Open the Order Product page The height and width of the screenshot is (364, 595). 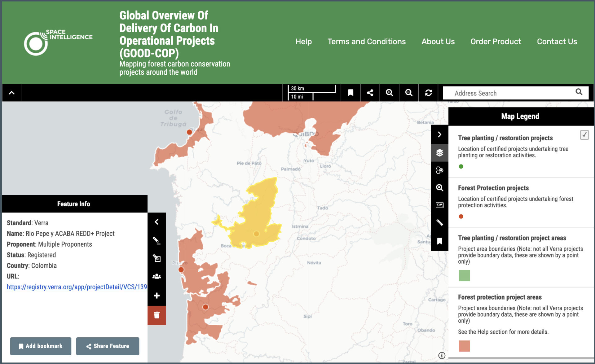496,42
